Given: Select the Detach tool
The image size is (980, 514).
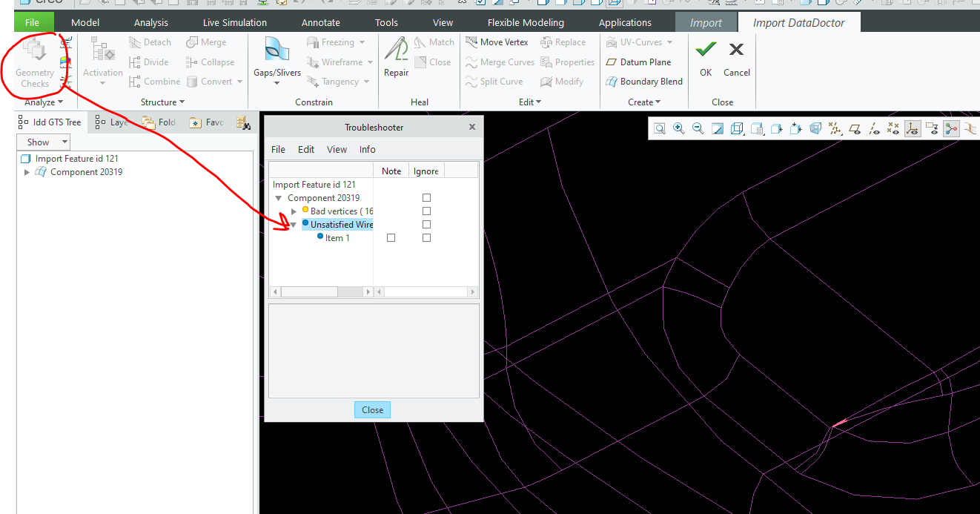Looking at the screenshot, I should click(x=150, y=42).
